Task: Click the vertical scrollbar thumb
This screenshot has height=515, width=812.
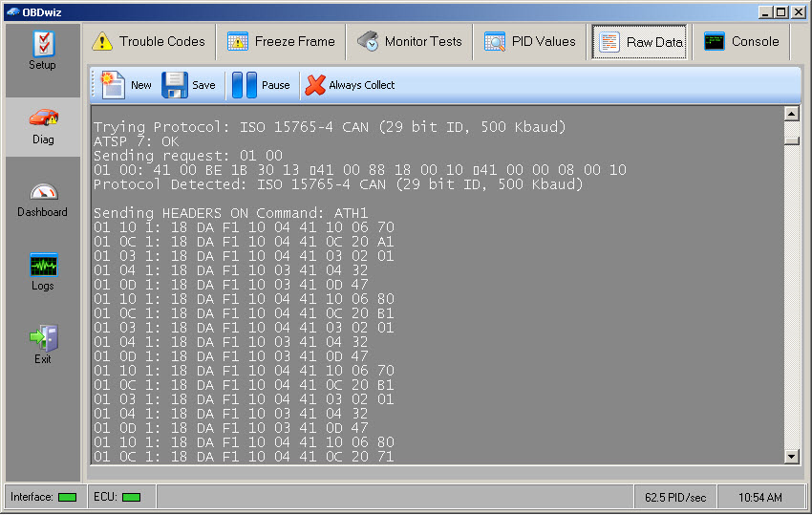Action: (x=791, y=140)
